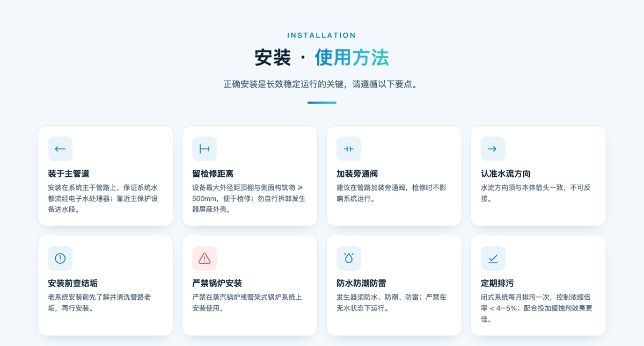The width and height of the screenshot is (644, 346).
Task: Click the card title 安装前查结垢
Action: (x=73, y=283)
